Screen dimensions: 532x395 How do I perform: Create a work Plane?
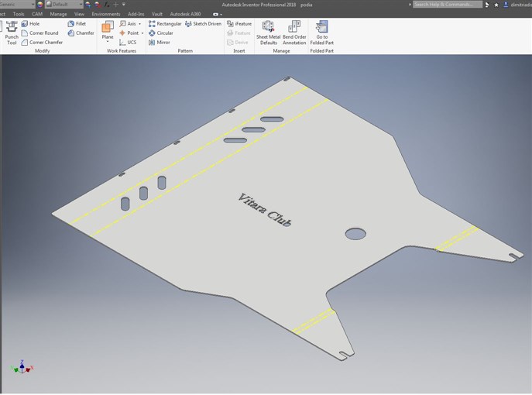click(x=108, y=29)
